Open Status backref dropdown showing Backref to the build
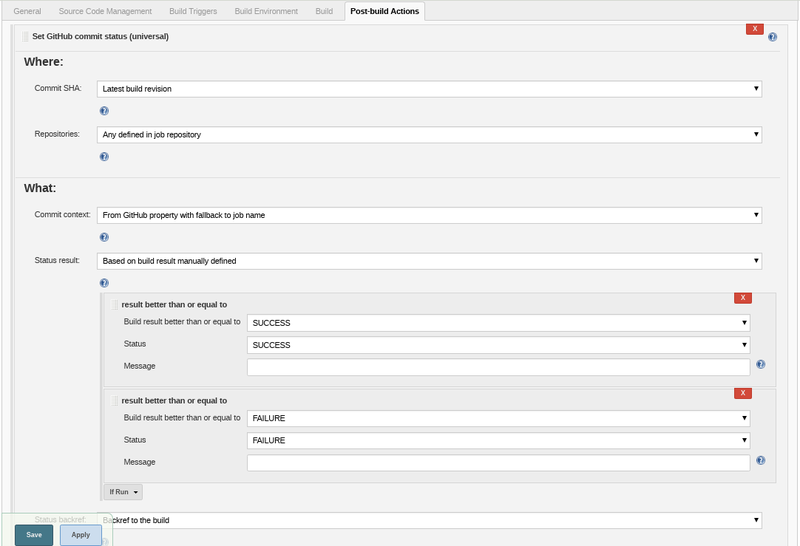 [429, 520]
